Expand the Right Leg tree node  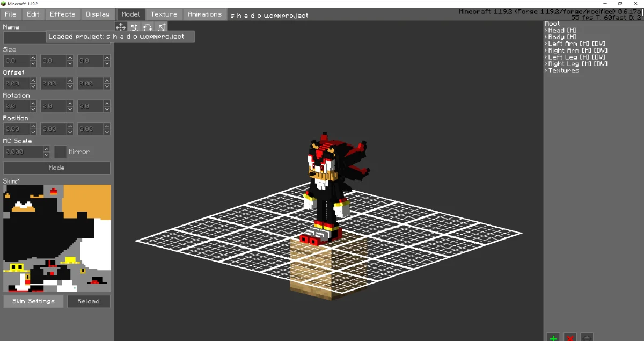click(546, 64)
